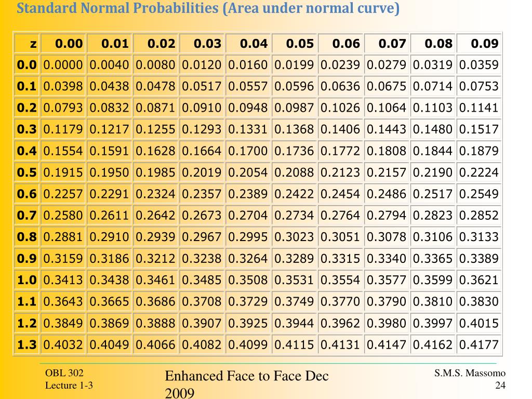Screen dimensions: 532x399
Task: Click the cell value 0.2549
Action: click(478, 194)
